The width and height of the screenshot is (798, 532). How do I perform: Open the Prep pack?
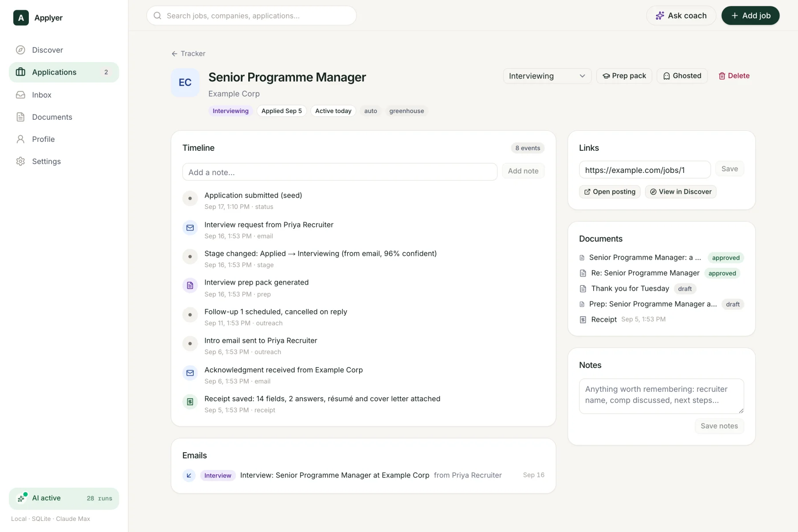pos(624,76)
